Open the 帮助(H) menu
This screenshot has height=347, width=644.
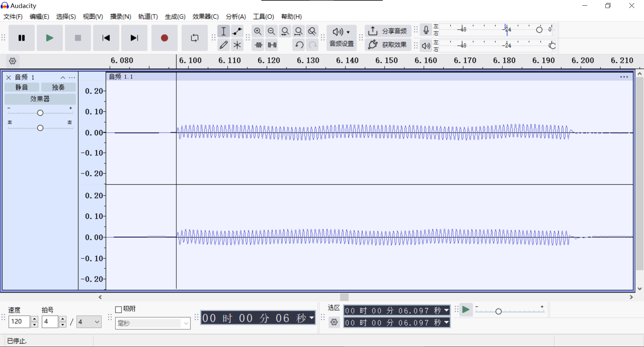(291, 16)
